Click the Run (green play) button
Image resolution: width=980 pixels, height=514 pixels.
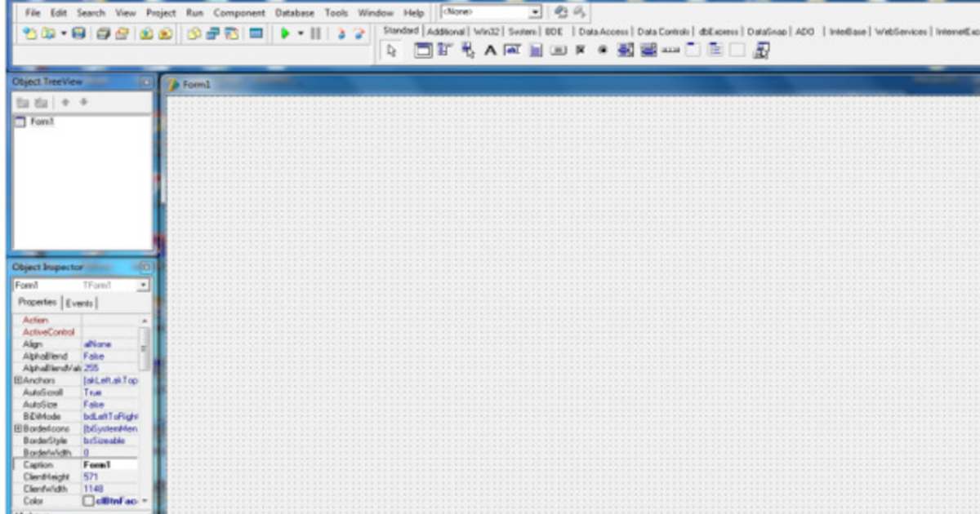[x=285, y=33]
